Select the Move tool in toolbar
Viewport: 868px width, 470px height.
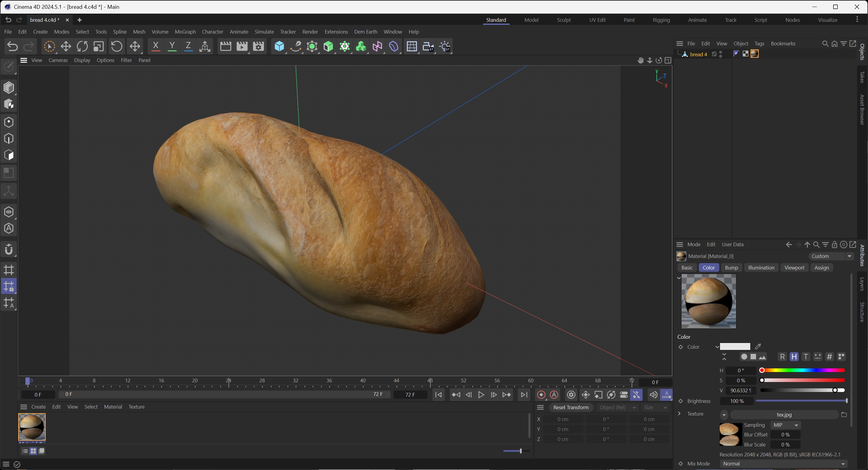(66, 47)
